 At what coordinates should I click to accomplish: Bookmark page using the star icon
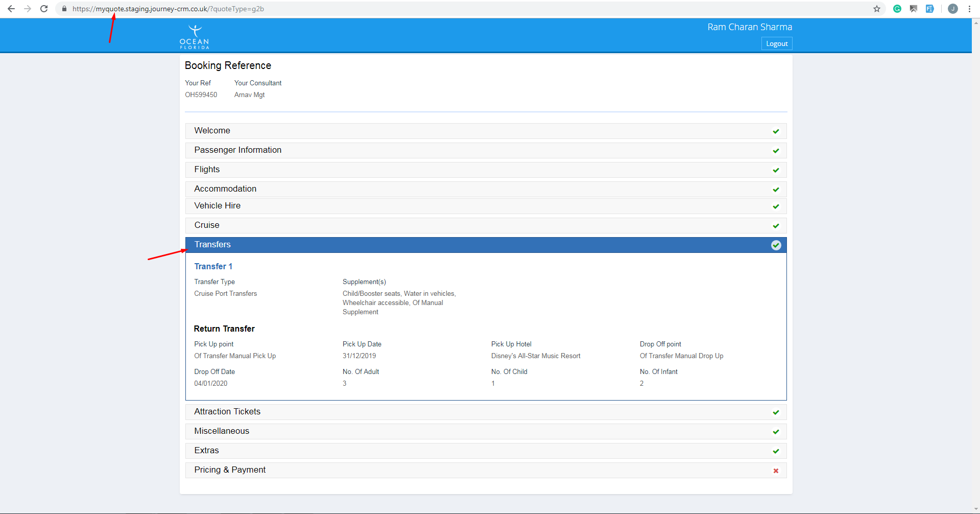click(877, 9)
